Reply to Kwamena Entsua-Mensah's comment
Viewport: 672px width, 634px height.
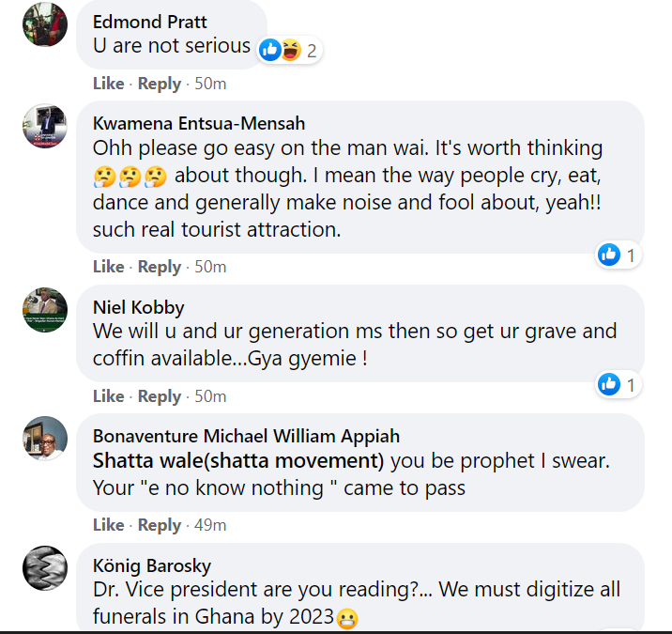point(159,267)
